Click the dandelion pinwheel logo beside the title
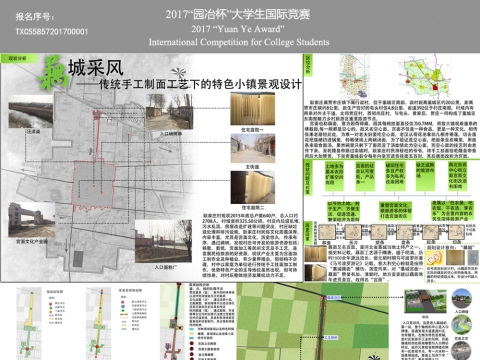 [x=178, y=73]
